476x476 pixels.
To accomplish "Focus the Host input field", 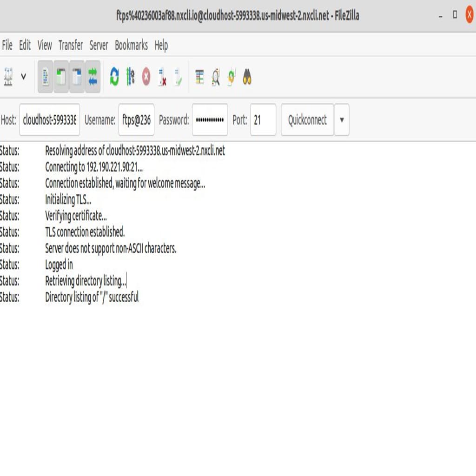I will [49, 119].
